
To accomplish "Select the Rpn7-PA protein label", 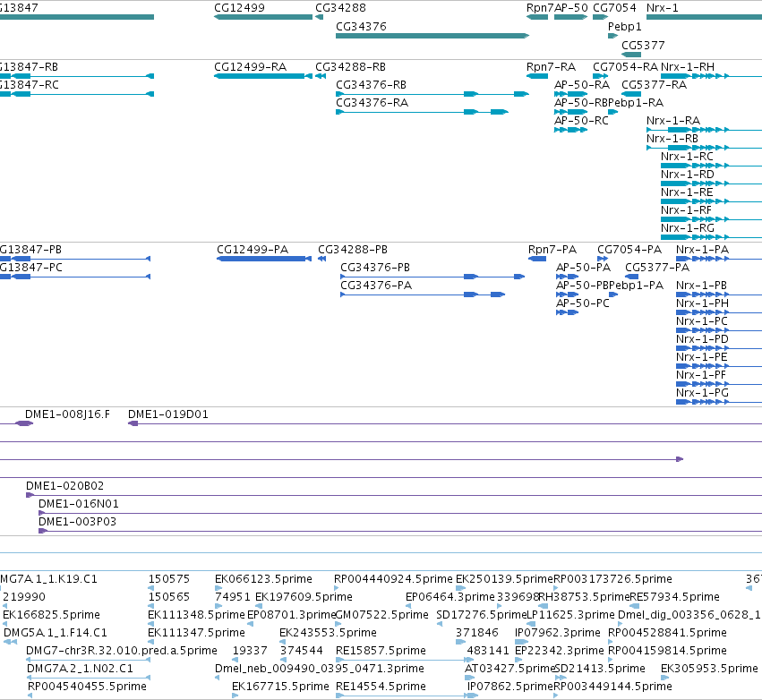I will (552, 250).
